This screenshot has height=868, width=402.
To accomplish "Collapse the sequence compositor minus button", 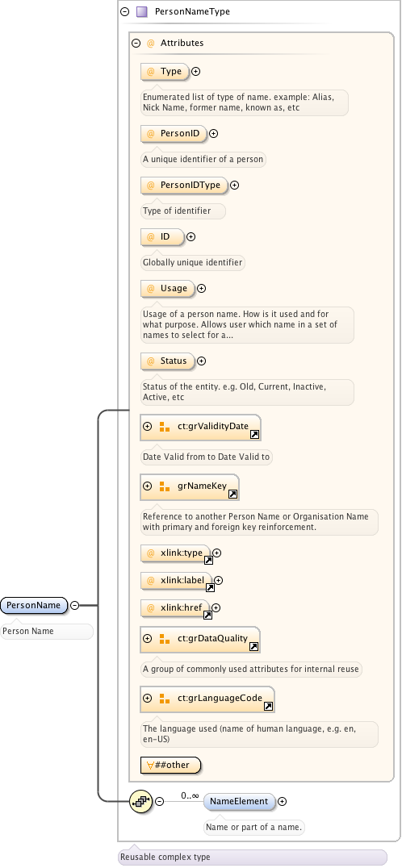I will point(160,801).
